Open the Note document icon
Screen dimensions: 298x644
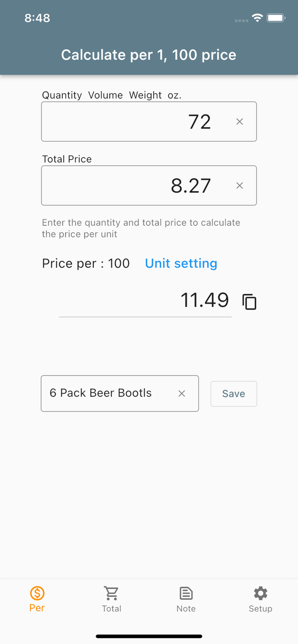(x=186, y=593)
